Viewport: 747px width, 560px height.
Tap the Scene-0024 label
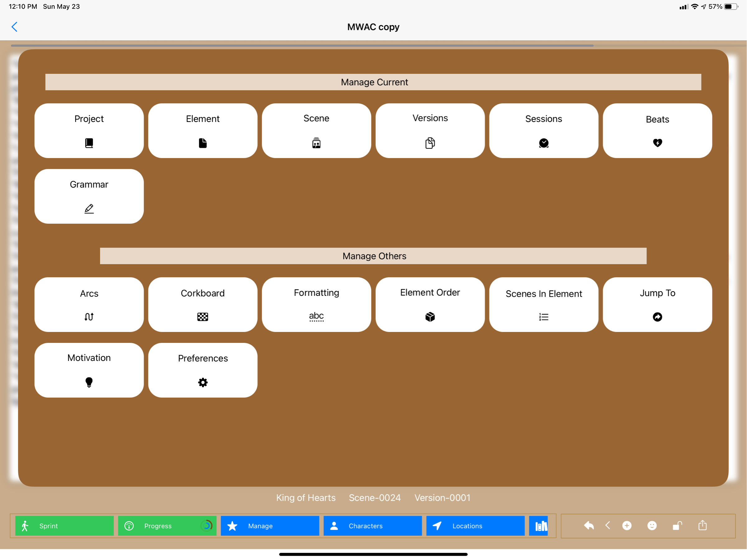click(x=374, y=497)
